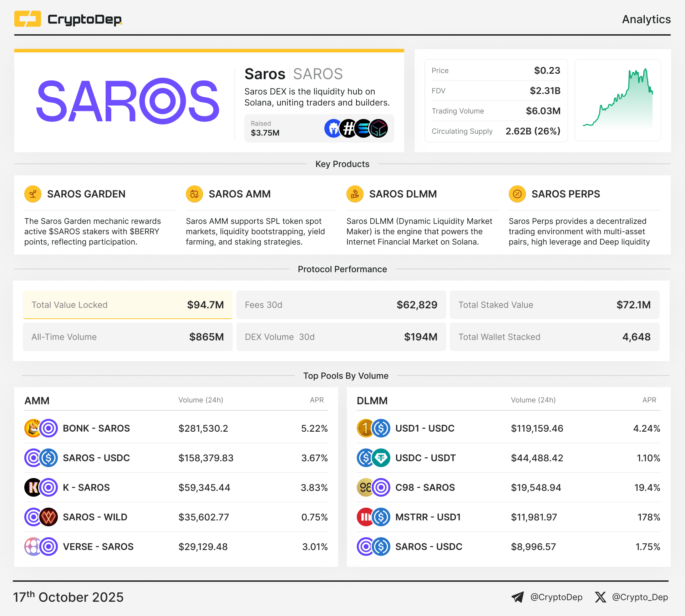
Task: Click the Telegram paper plane icon
Action: click(x=518, y=597)
